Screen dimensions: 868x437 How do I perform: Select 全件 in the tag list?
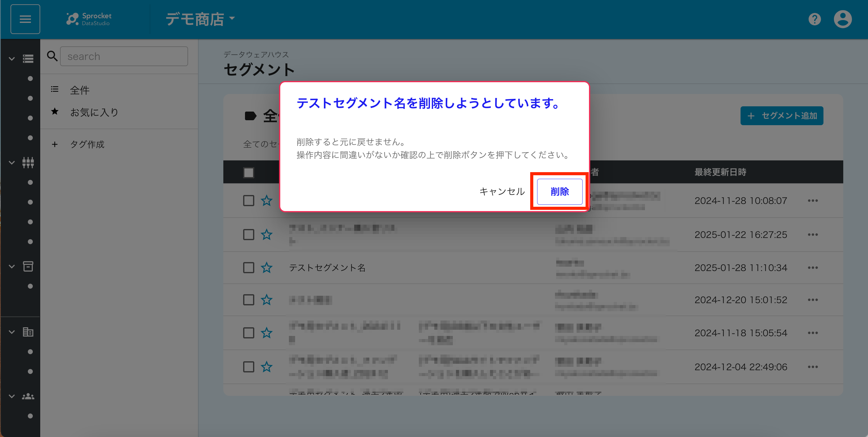[x=79, y=90]
